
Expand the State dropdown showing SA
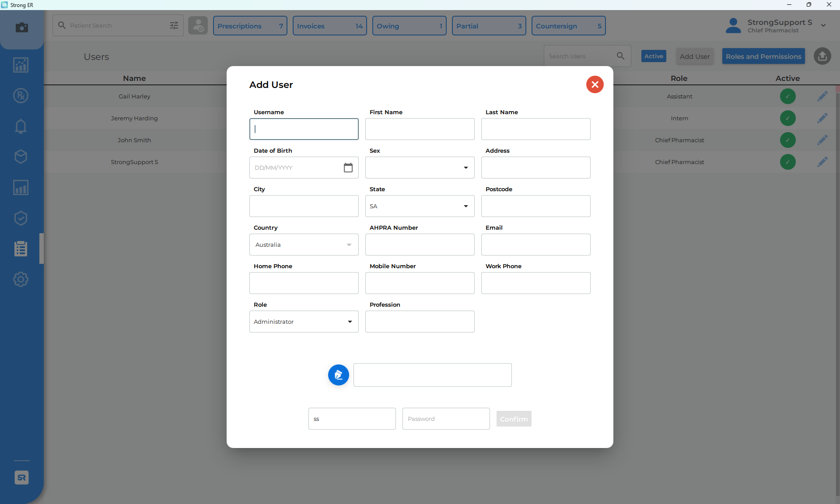click(466, 206)
